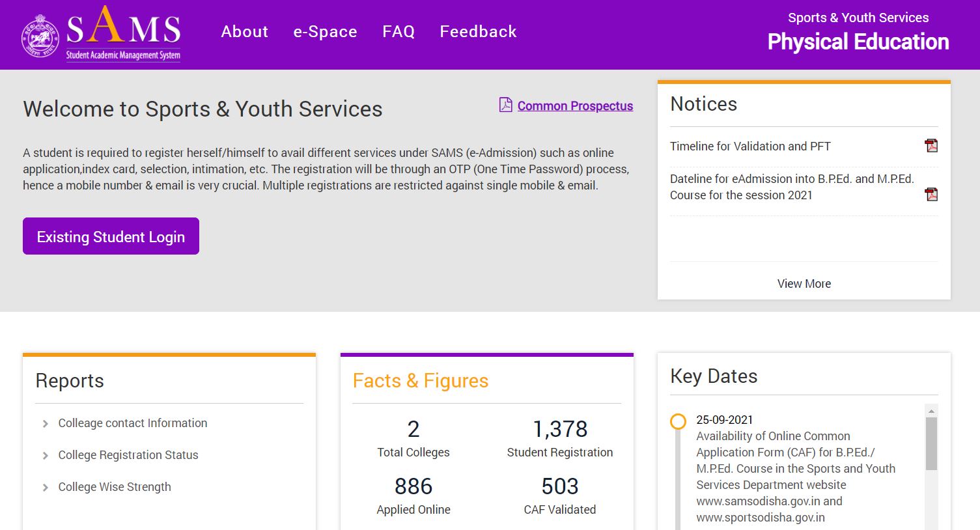Open the e-Space menu

pos(325,31)
